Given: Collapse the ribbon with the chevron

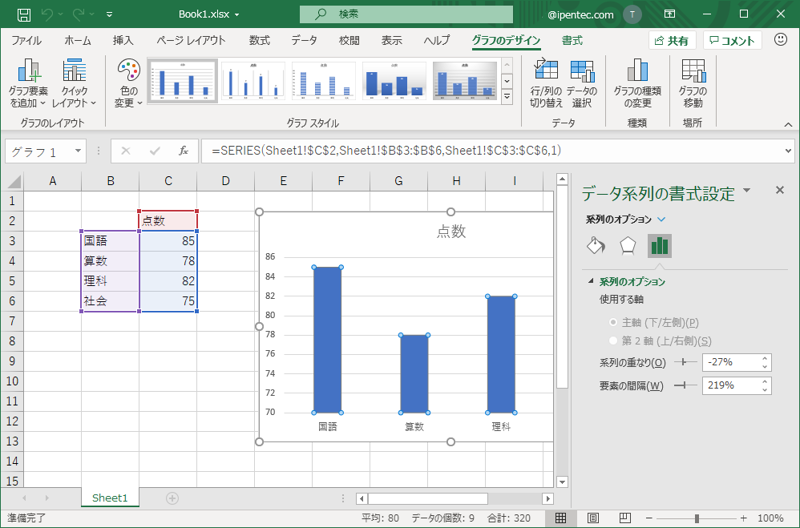Looking at the screenshot, I should click(x=788, y=124).
